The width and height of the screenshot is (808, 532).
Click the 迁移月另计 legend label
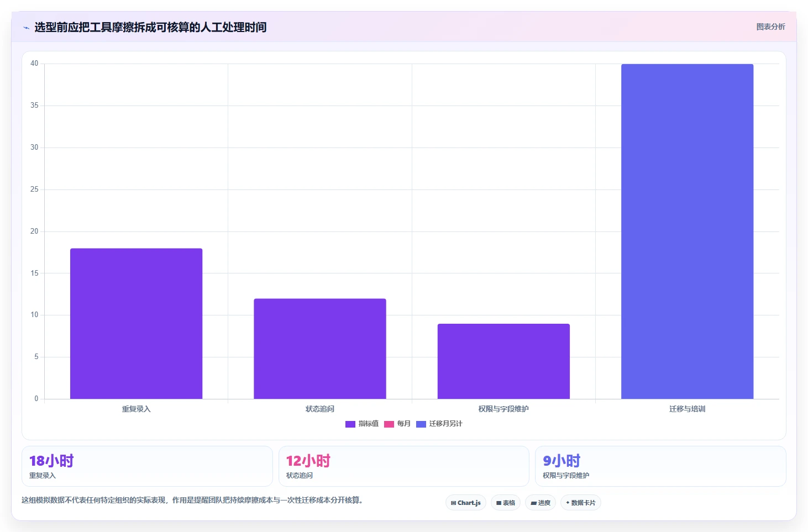click(x=446, y=424)
